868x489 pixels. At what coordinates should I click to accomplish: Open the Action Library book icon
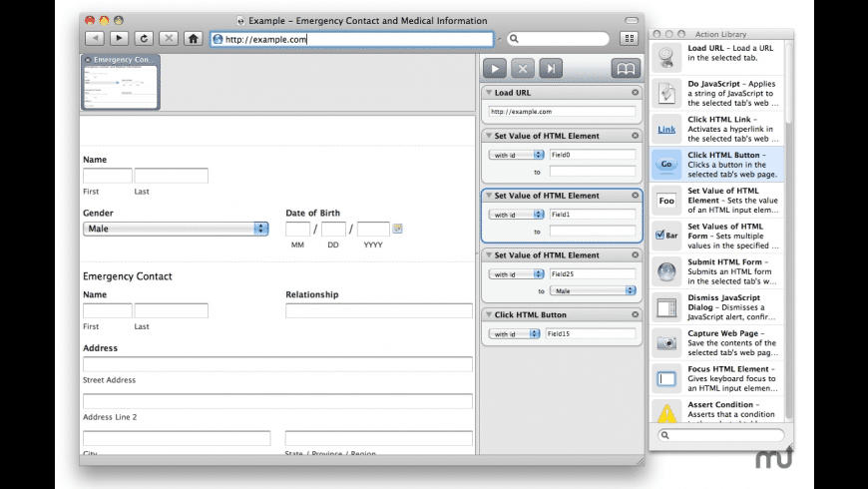point(626,68)
